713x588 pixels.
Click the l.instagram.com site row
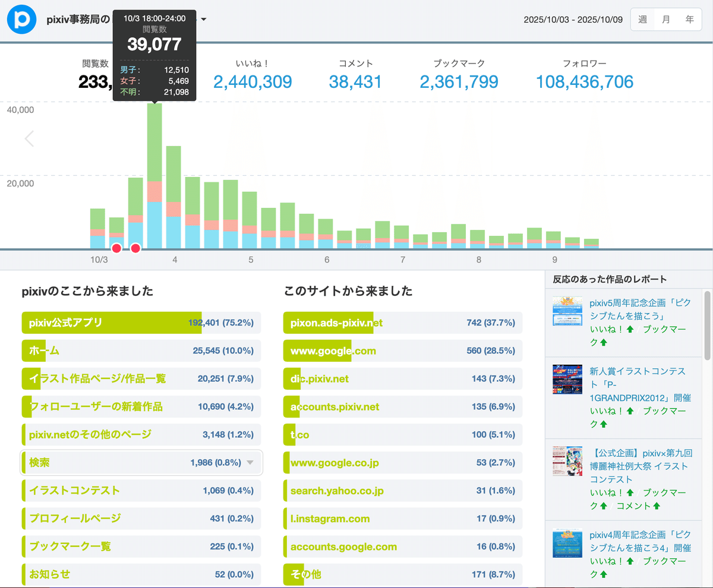(x=403, y=518)
